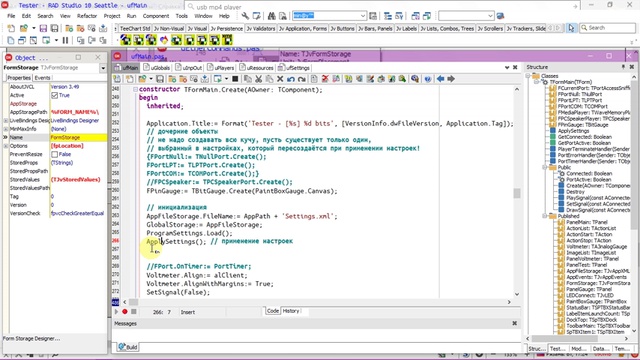Select Destroy method in Structure tree
This screenshot has width=640, height=360.
pos(575,191)
